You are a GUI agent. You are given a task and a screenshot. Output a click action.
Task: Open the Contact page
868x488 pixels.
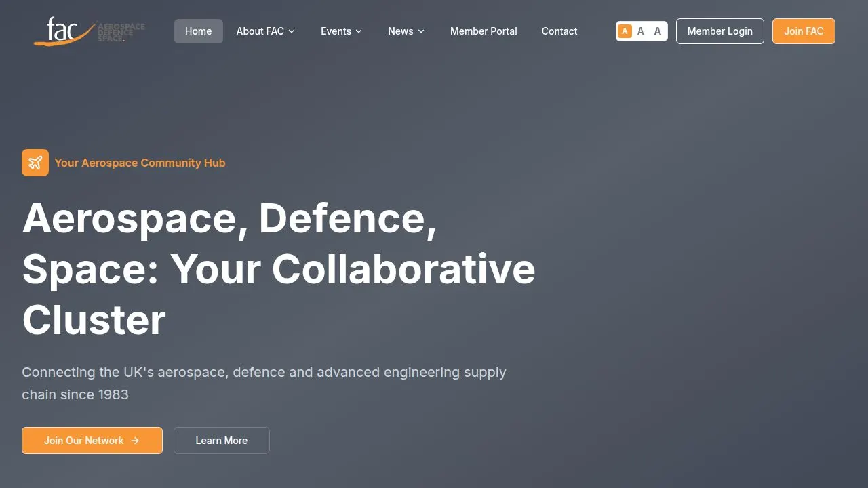click(559, 31)
